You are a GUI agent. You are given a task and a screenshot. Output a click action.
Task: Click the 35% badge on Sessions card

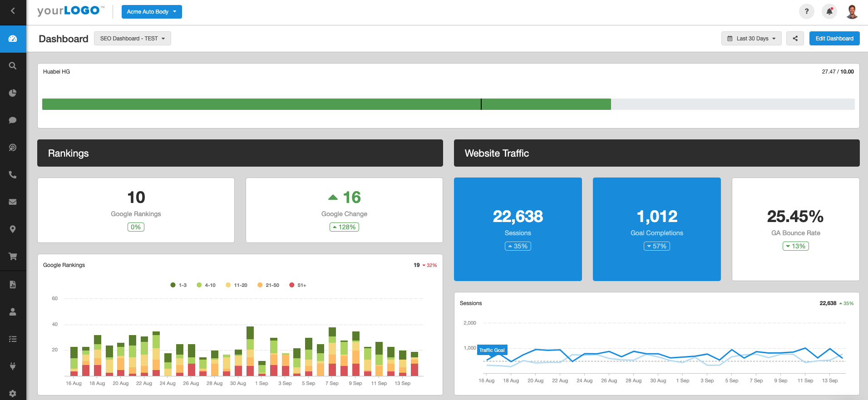pyautogui.click(x=518, y=246)
